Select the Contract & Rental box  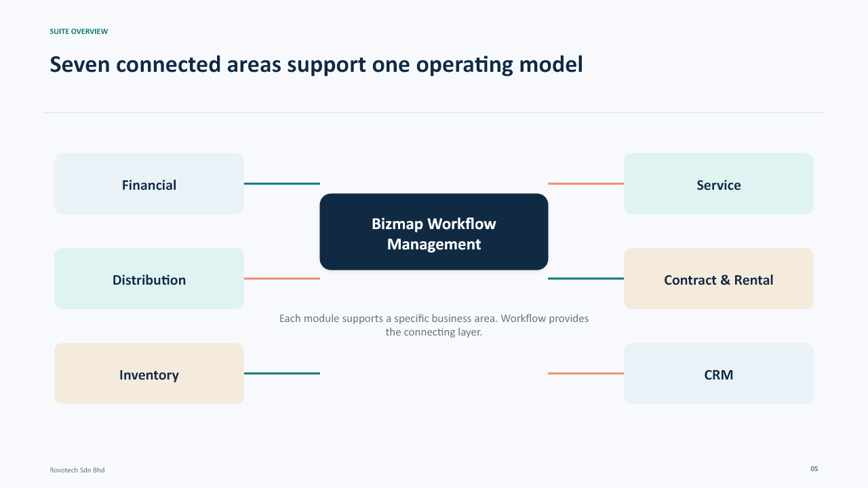click(x=719, y=279)
